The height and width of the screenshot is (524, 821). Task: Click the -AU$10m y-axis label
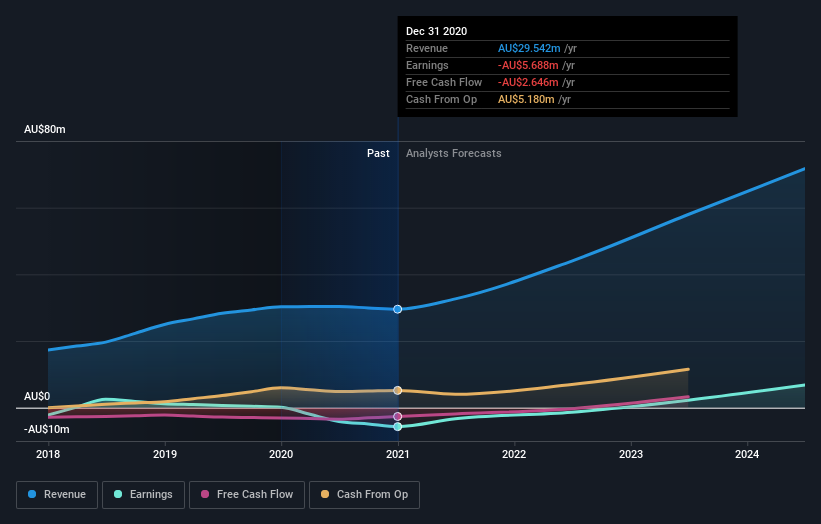click(47, 429)
